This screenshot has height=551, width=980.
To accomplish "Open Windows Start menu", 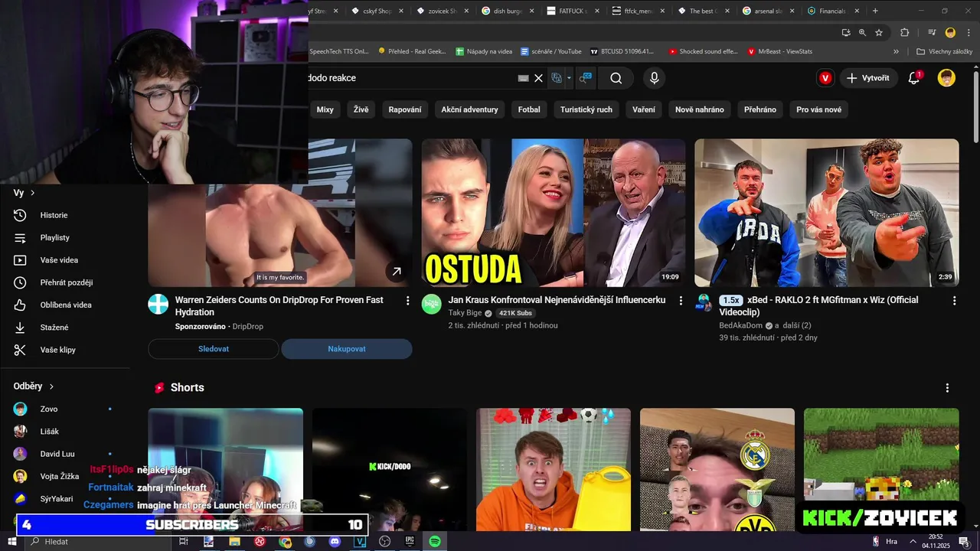I will (12, 541).
